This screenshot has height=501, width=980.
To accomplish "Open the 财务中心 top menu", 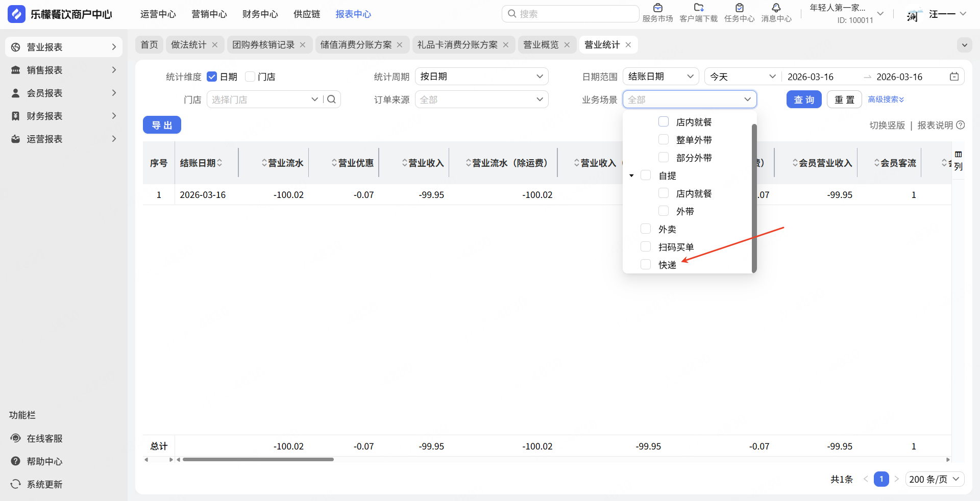I will (260, 14).
